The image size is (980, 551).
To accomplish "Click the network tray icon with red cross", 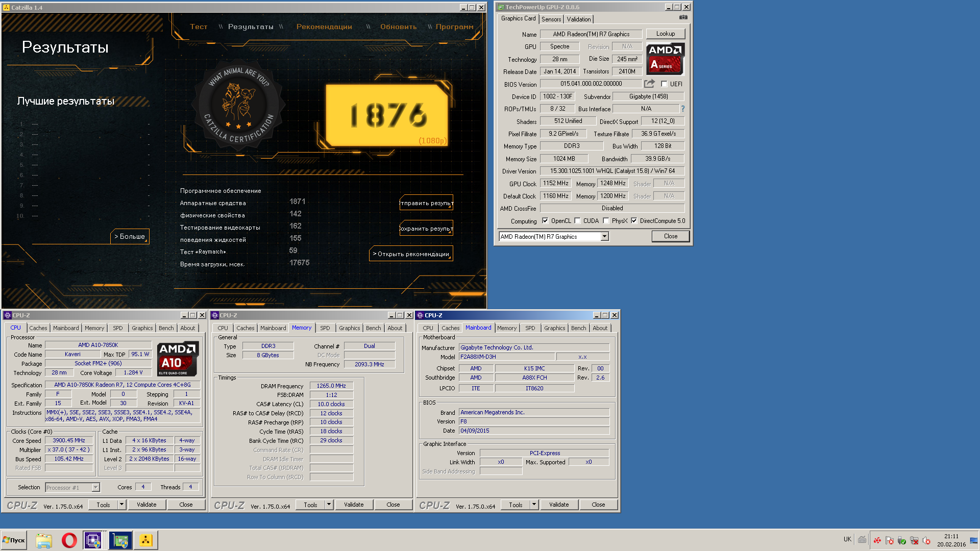I will [914, 540].
